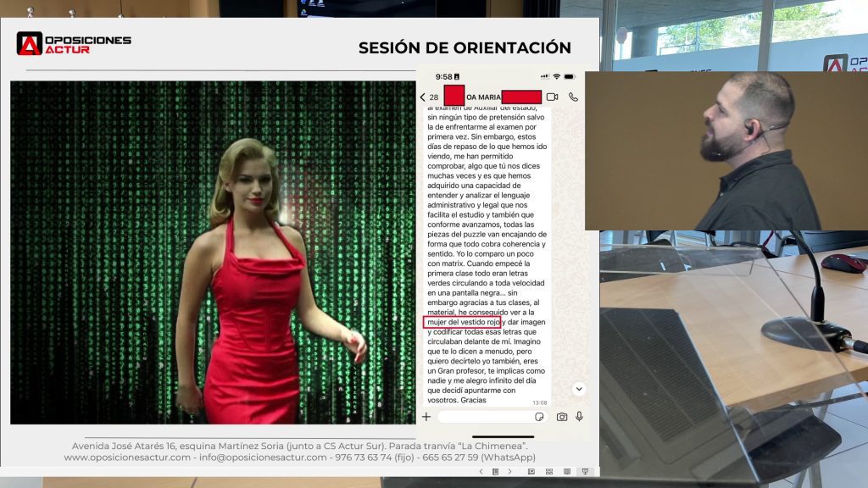Switch to Reading view
This screenshot has height=488, width=868.
(x=566, y=471)
